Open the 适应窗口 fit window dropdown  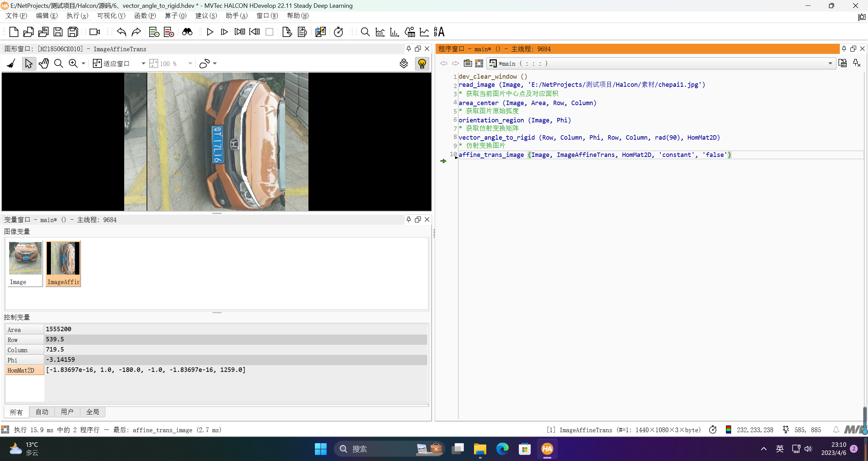tap(143, 63)
